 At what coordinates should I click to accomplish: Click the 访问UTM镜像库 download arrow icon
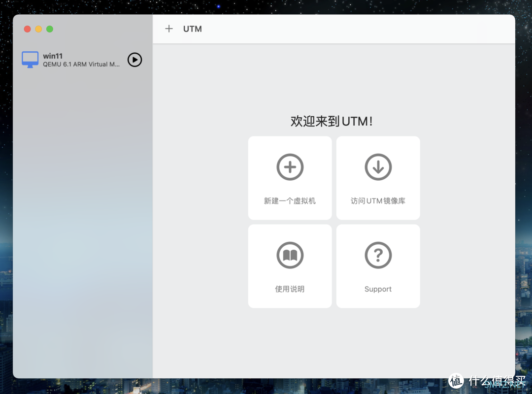[378, 167]
